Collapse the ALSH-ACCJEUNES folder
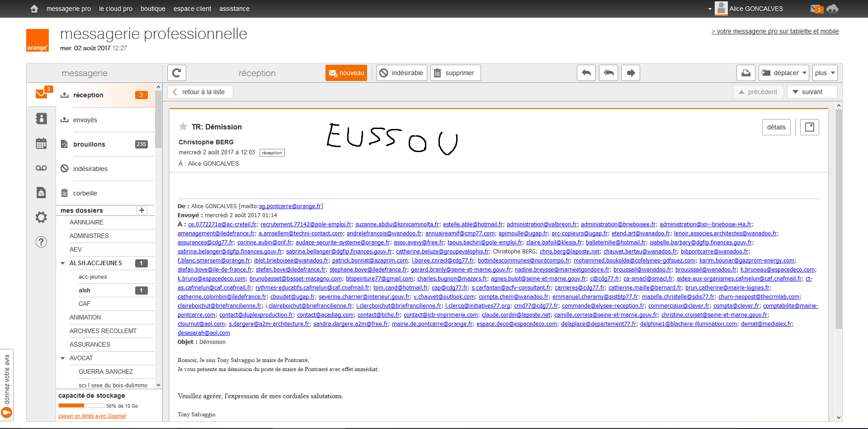The width and height of the screenshot is (868, 429). [63, 263]
